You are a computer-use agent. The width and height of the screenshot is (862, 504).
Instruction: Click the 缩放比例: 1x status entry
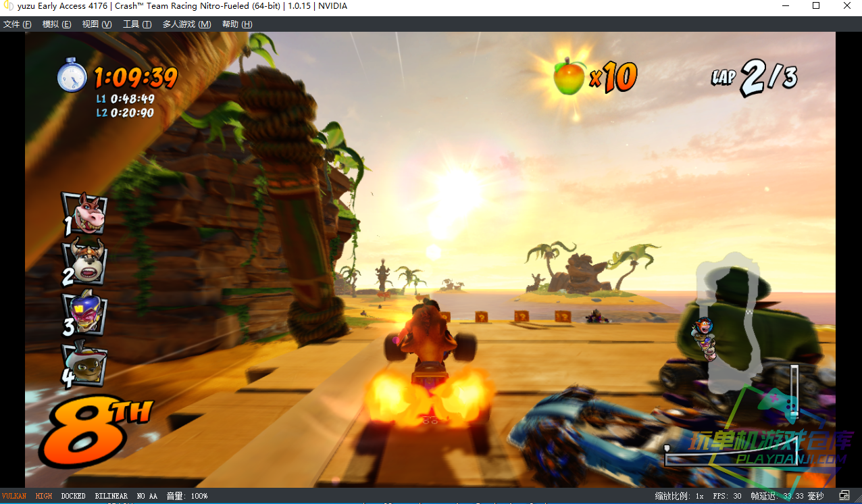coord(680,496)
